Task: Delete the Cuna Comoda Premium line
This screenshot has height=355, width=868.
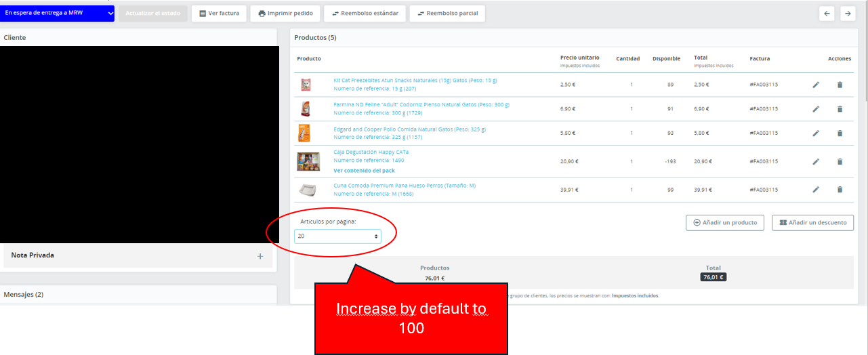Action: (x=840, y=190)
